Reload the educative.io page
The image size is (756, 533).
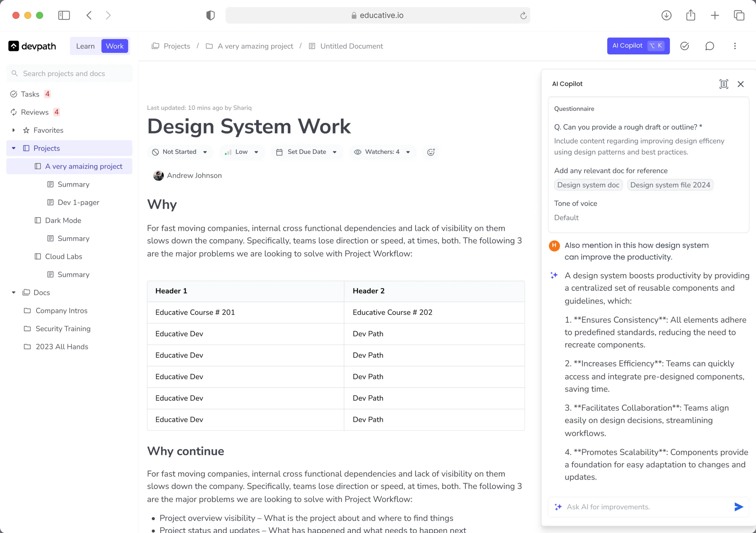tap(523, 15)
